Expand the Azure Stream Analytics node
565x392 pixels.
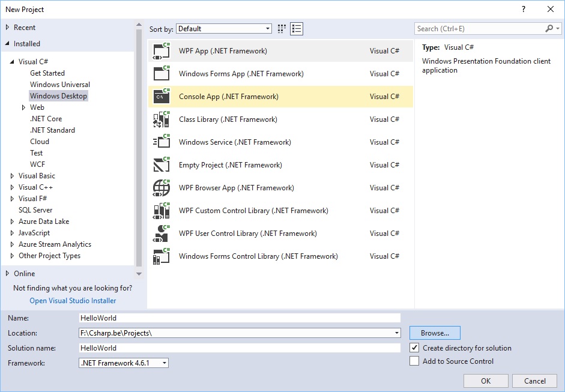point(12,244)
